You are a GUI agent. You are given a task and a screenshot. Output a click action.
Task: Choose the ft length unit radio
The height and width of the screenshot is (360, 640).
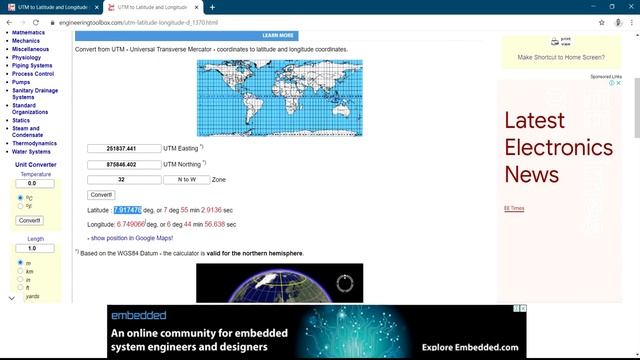(20, 287)
